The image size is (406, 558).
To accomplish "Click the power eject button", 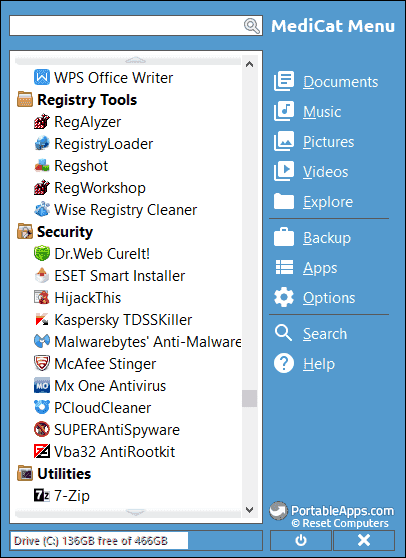I will 301,540.
